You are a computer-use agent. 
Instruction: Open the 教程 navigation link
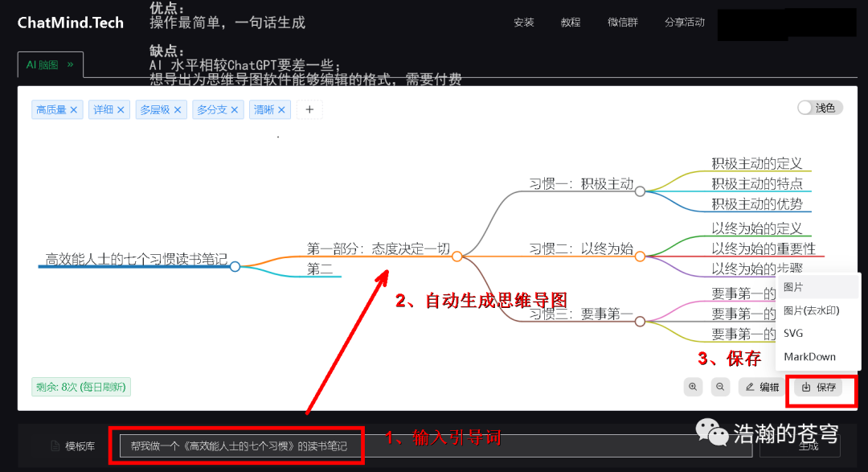[570, 23]
